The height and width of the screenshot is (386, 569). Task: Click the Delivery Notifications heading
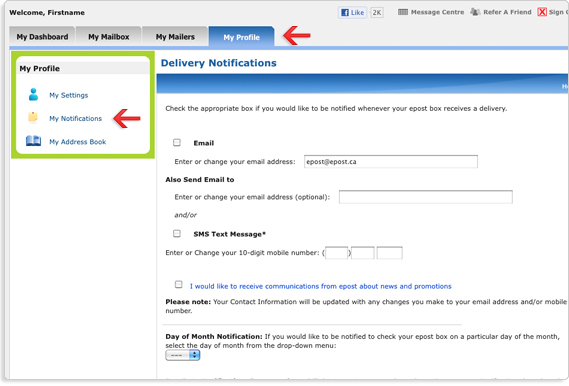218,63
